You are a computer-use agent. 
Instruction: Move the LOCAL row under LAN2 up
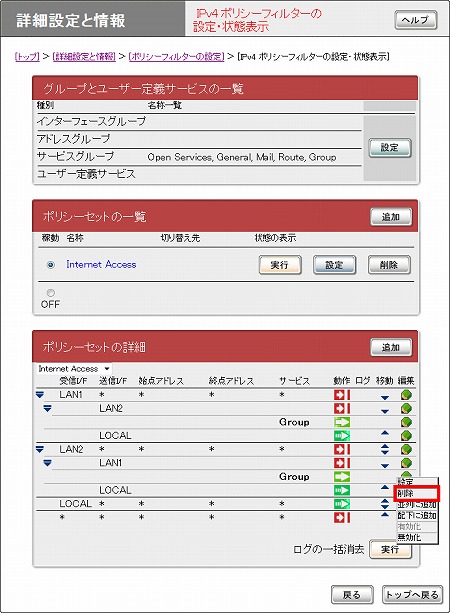385,487
